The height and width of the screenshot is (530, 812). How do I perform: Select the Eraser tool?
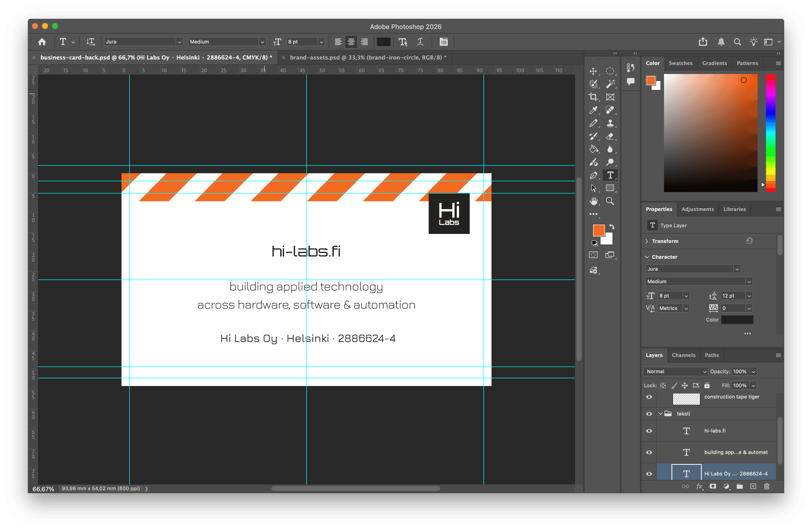tap(610, 136)
